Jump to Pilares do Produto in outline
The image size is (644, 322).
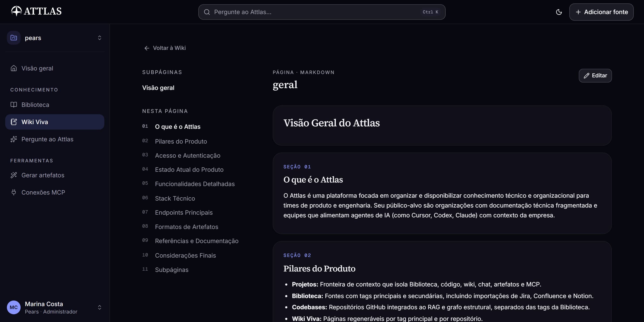coord(181,141)
